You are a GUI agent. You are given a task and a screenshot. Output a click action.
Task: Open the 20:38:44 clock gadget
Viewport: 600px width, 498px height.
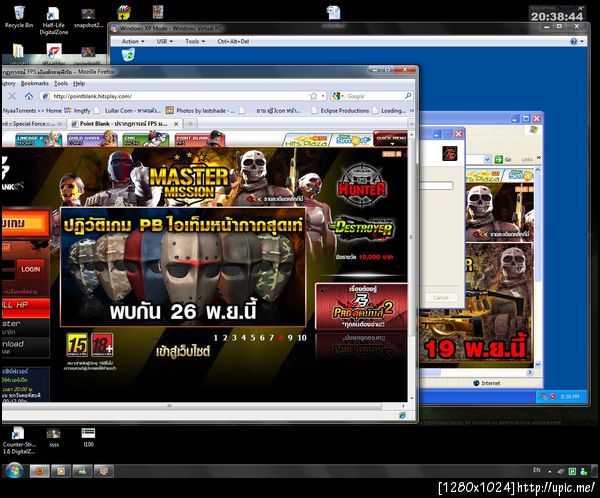[x=557, y=16]
